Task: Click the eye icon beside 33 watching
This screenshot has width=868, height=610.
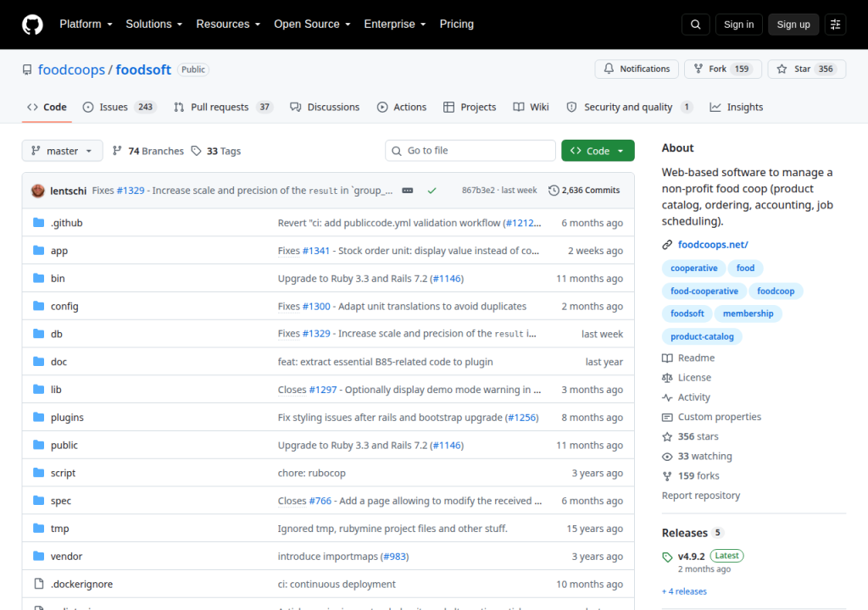Action: 667,457
